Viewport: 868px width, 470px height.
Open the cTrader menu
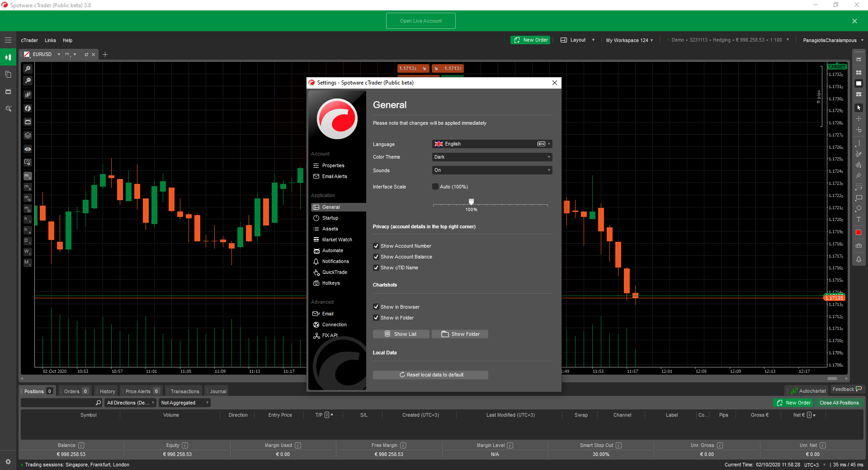pyautogui.click(x=29, y=40)
